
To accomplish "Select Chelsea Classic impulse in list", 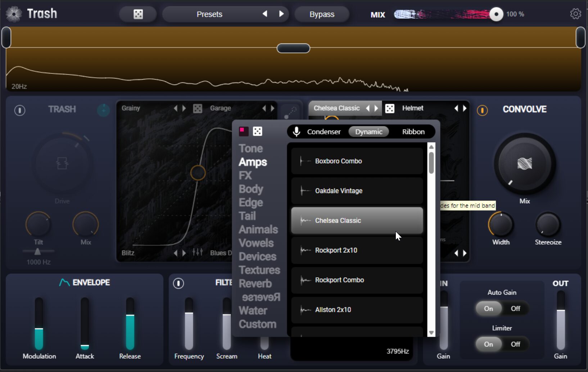I will click(x=357, y=220).
